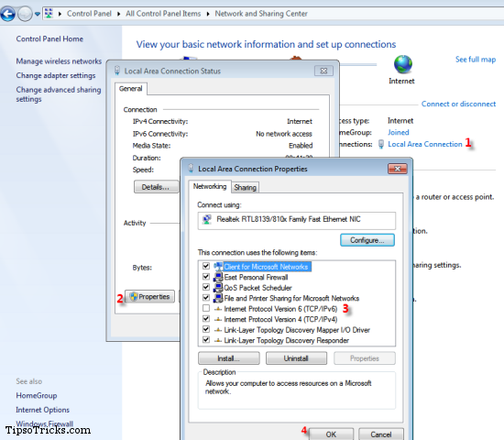Screen dimensions: 504x440
Task: Click the Forward navigation arrow
Action: 25,14
